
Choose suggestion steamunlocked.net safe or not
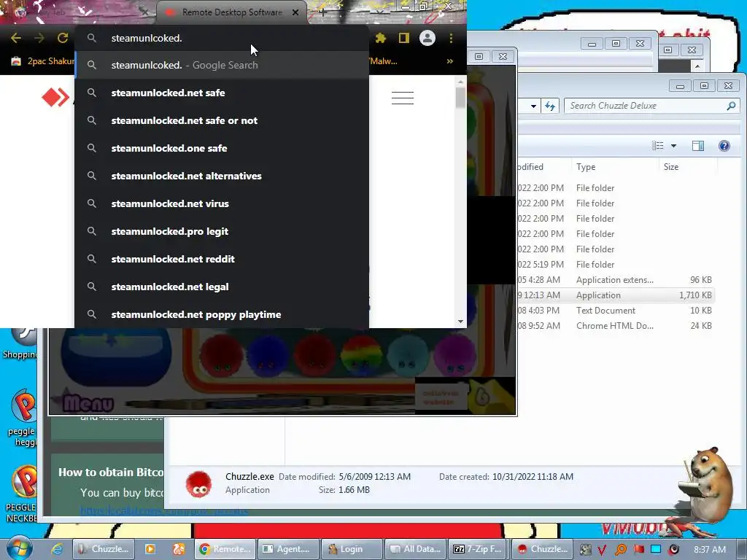pos(222,120)
